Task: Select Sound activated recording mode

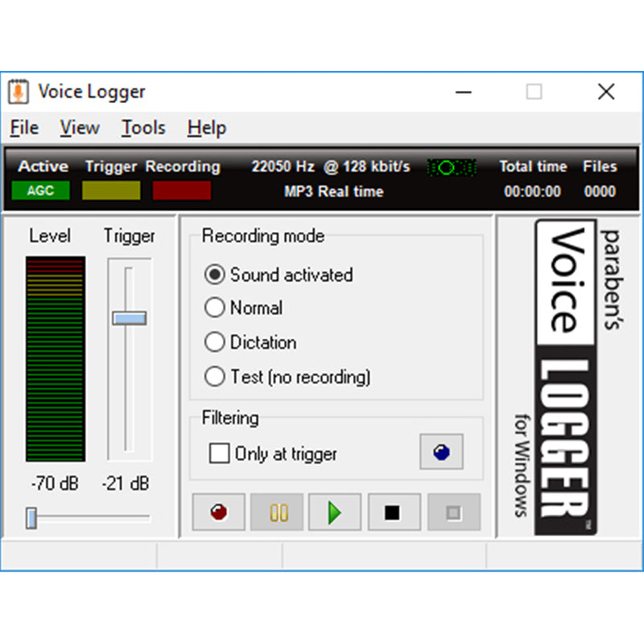Action: coord(215,275)
